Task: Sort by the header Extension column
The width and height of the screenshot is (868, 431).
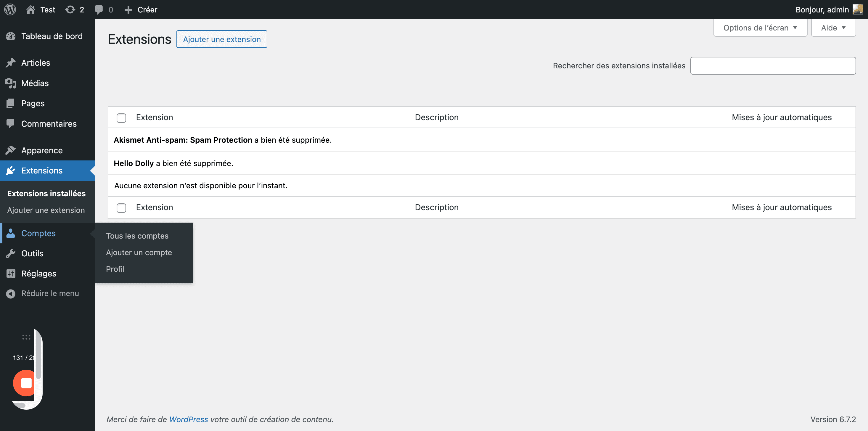Action: click(155, 117)
